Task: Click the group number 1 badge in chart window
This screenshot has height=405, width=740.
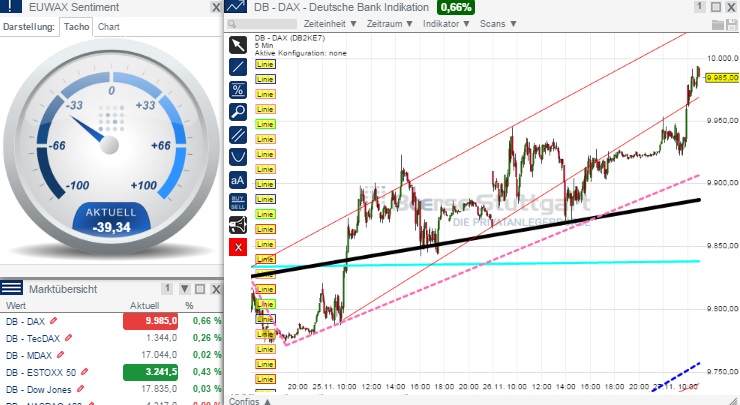Action: pyautogui.click(x=699, y=7)
